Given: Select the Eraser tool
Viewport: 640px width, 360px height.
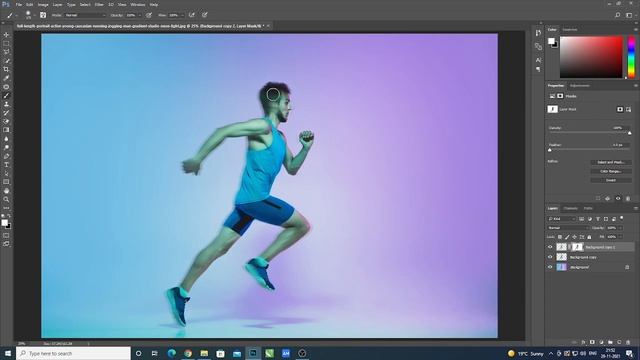Looking at the screenshot, I should point(6,121).
